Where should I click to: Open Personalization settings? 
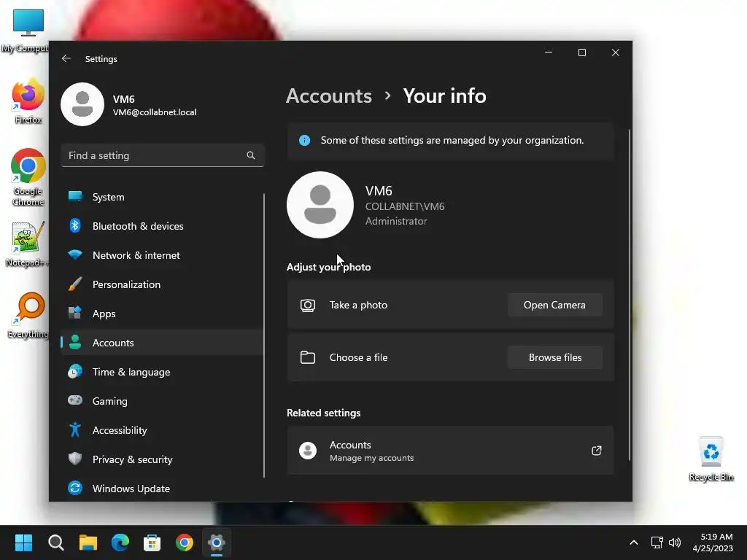coord(162,284)
